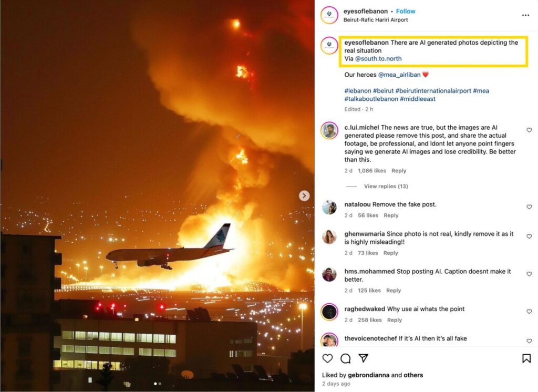Like the post with the heart icon
538x392 pixels.
coord(327,358)
